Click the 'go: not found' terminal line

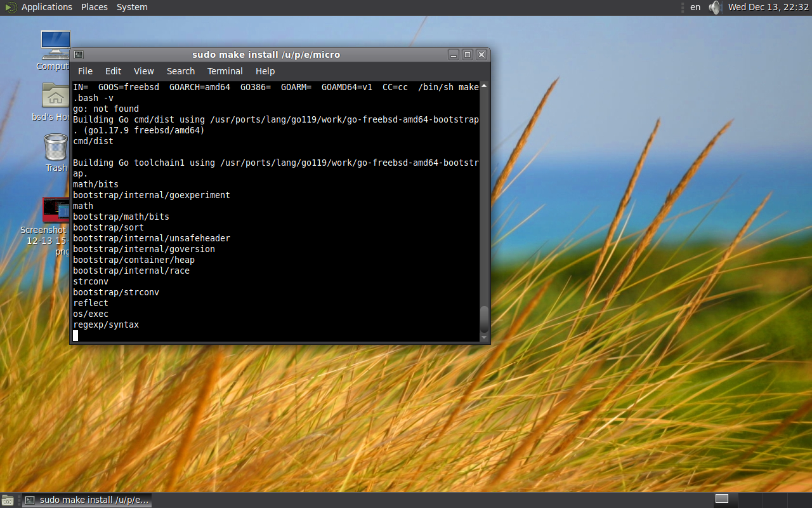106,109
